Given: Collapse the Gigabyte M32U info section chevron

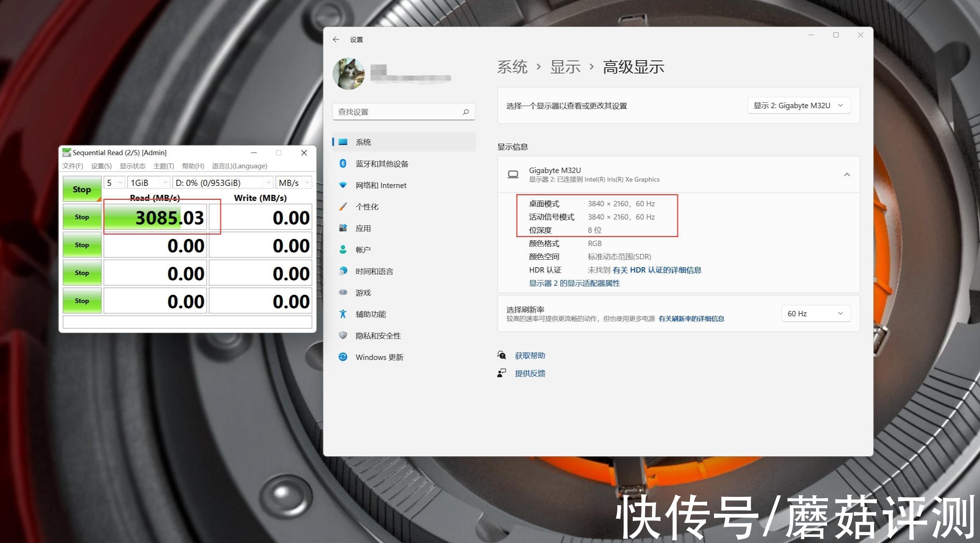Looking at the screenshot, I should 847,174.
